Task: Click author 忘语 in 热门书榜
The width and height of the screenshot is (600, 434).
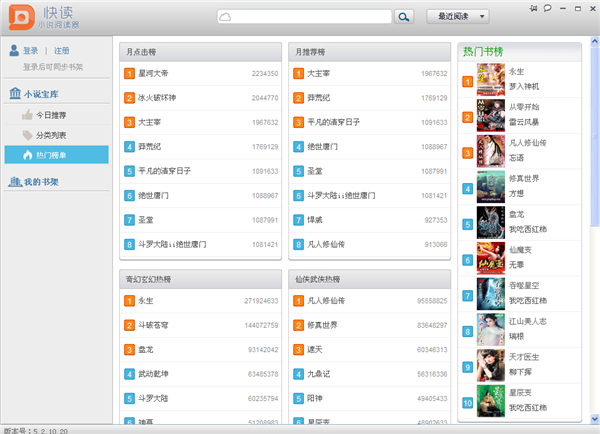Action: click(516, 158)
